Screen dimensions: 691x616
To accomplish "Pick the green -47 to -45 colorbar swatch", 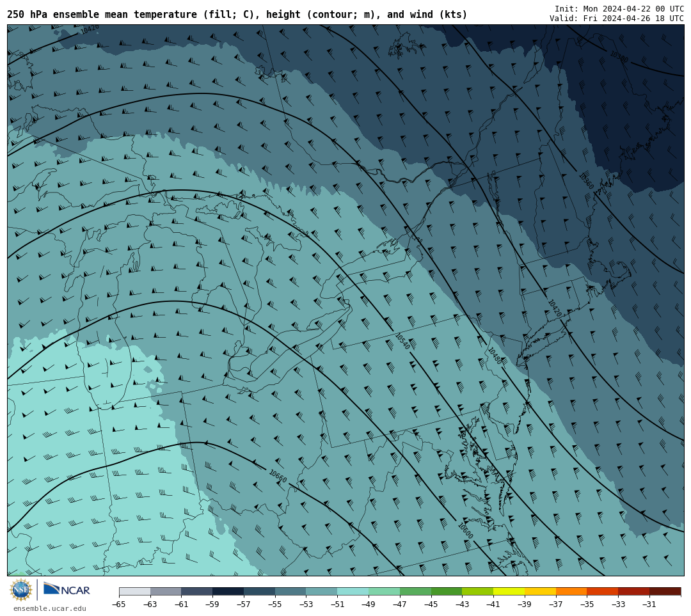I will 416,592.
